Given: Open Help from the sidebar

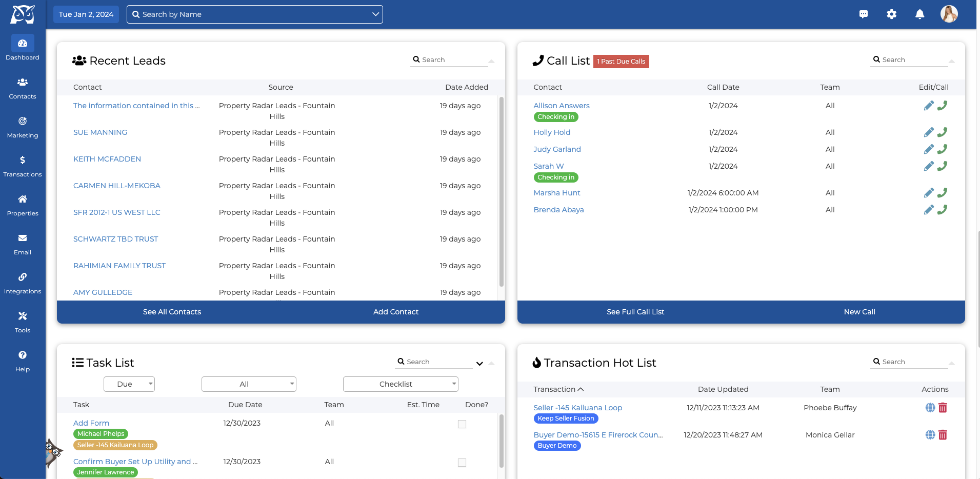Looking at the screenshot, I should 22,361.
